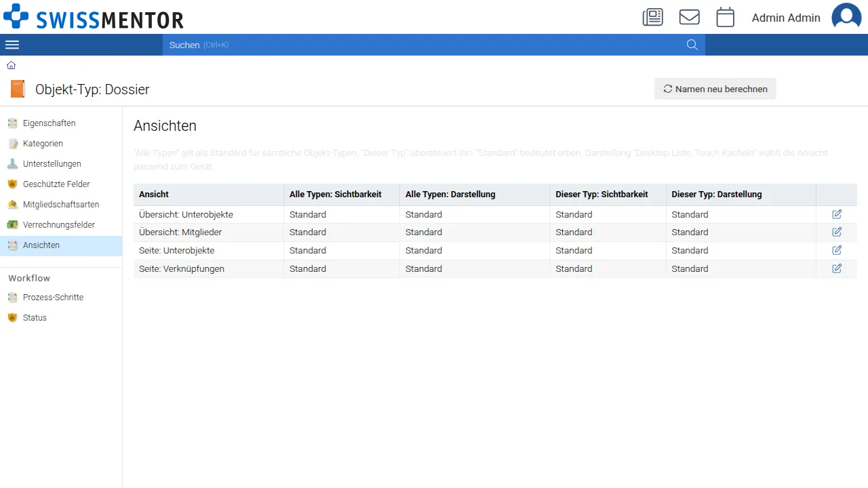Edit the Übersicht: Unterobjekte row

pos(837,214)
